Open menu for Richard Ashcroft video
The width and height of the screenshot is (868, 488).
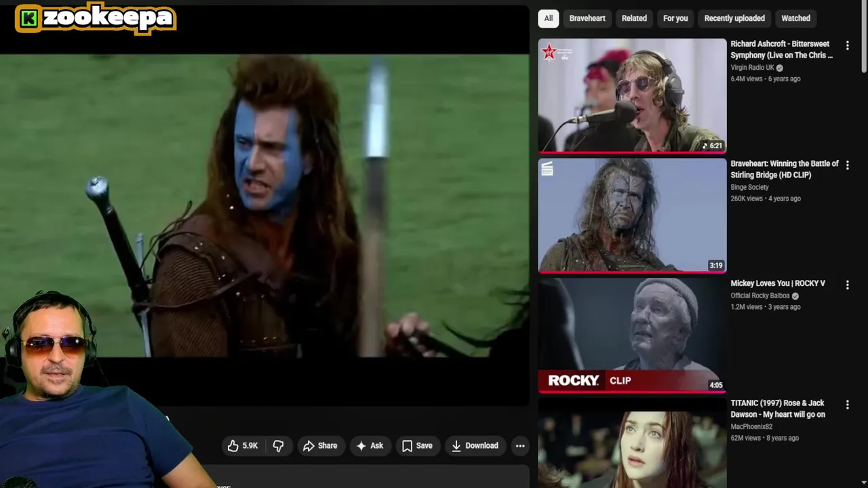pyautogui.click(x=847, y=45)
